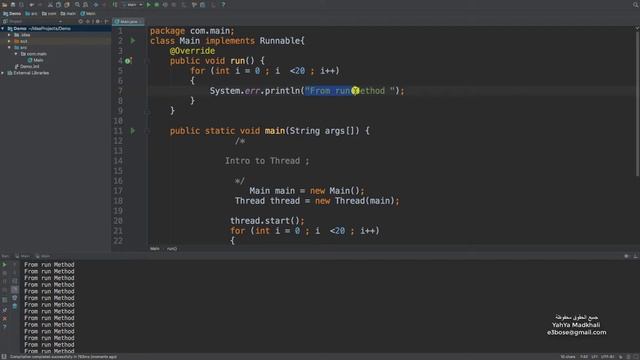
Task: Open Project panel settings gear
Action: point(98,21)
